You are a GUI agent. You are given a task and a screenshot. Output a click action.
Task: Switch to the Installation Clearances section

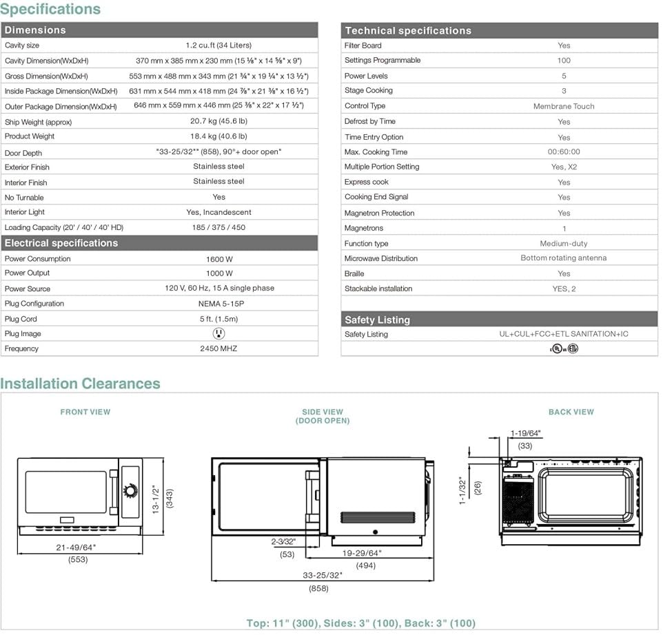click(x=82, y=384)
